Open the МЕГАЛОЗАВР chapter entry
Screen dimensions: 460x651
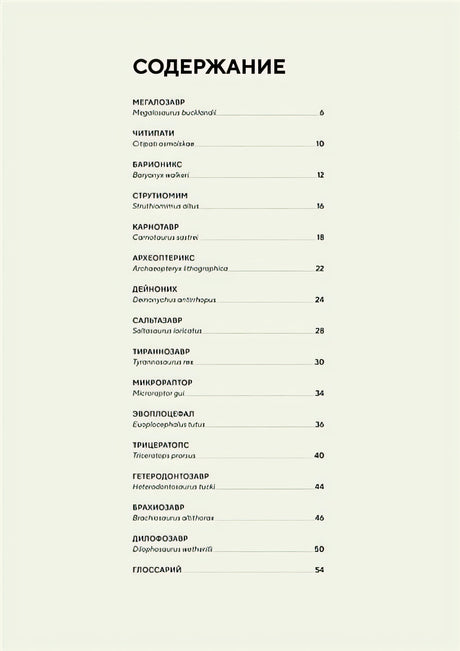click(x=159, y=102)
